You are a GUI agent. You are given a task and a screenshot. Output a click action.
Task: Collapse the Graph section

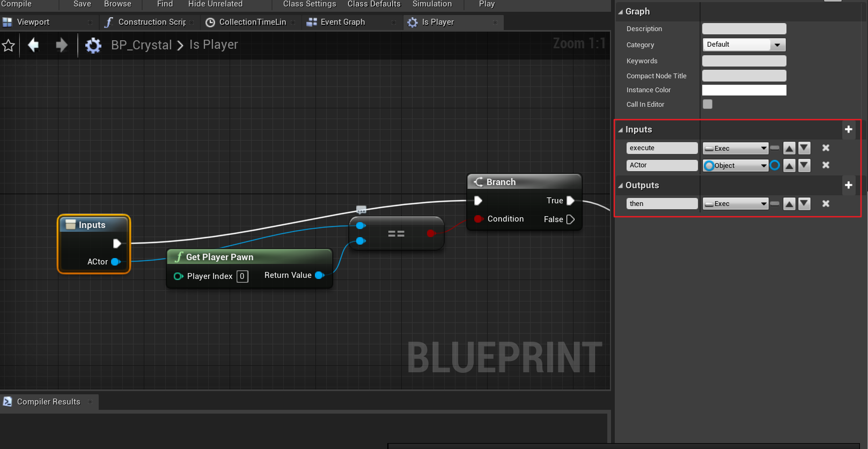(x=621, y=12)
